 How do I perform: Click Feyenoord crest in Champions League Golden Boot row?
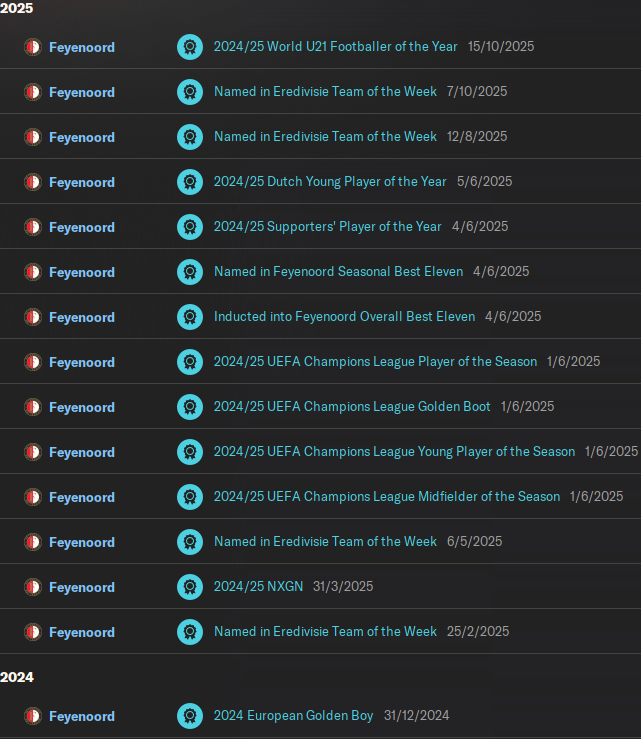[x=33, y=407]
